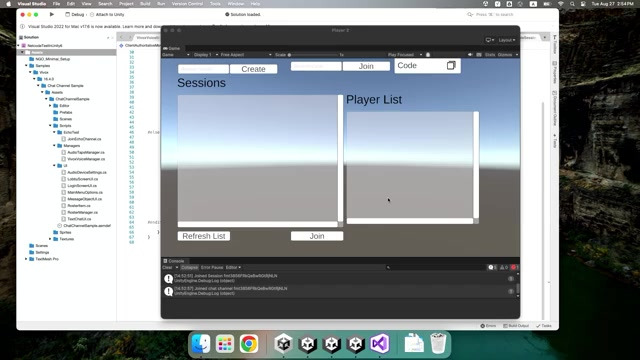The height and width of the screenshot is (360, 640).
Task: Open the Display 1 dropdown
Action: [x=206, y=54]
